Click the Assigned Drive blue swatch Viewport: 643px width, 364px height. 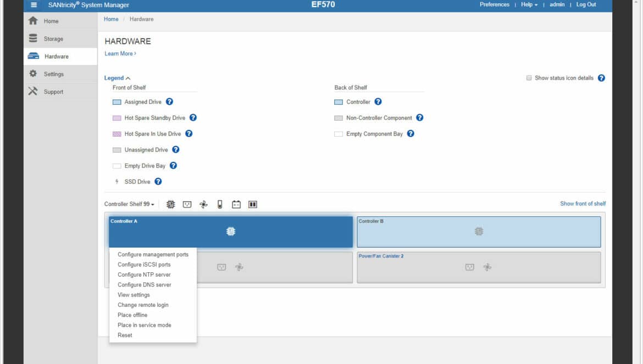coord(117,102)
